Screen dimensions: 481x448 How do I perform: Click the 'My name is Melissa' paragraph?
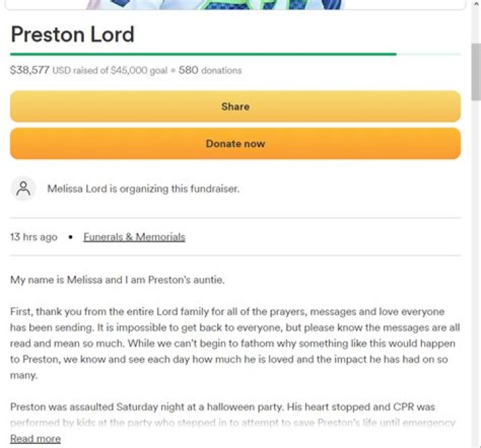point(118,280)
